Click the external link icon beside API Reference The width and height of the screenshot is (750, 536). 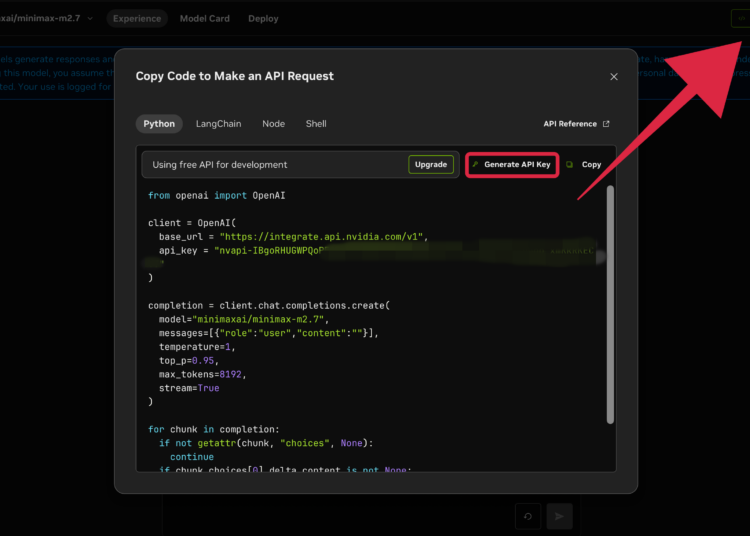coord(606,124)
